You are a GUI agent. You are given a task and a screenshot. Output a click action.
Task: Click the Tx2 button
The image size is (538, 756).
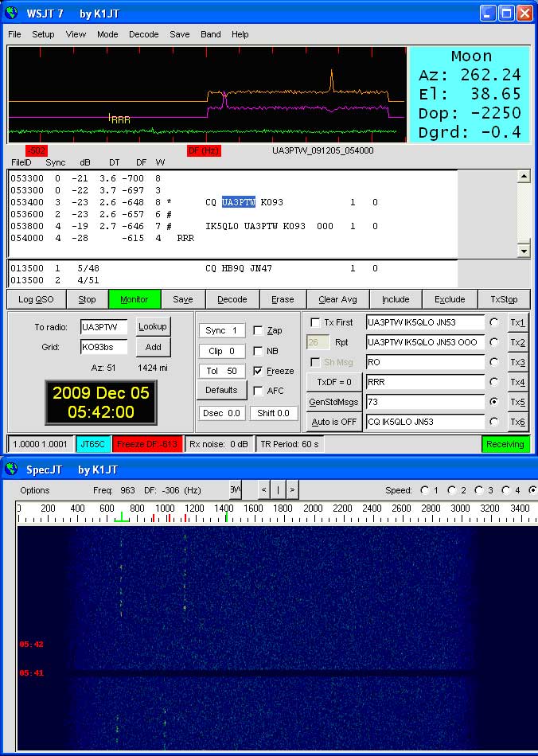[x=518, y=342]
